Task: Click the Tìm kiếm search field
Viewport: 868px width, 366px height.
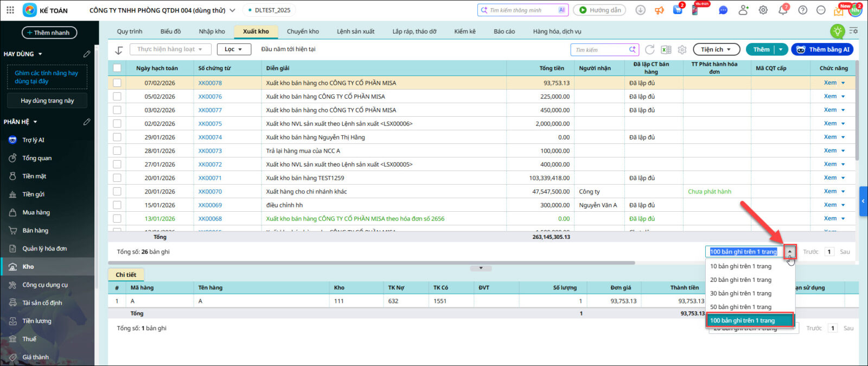Action: [x=599, y=50]
